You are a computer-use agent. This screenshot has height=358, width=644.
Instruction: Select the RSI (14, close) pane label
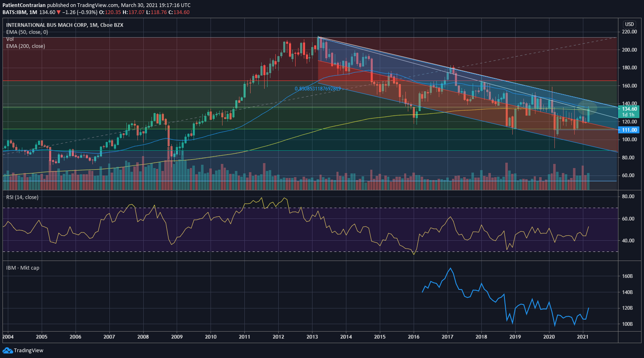22,197
